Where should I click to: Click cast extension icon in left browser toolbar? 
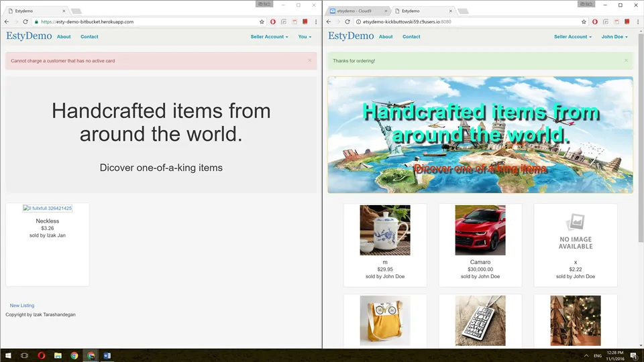point(284,21)
